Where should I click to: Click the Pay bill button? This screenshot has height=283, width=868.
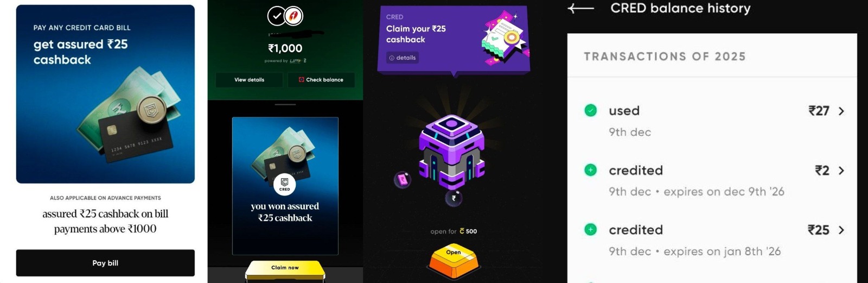pos(105,263)
